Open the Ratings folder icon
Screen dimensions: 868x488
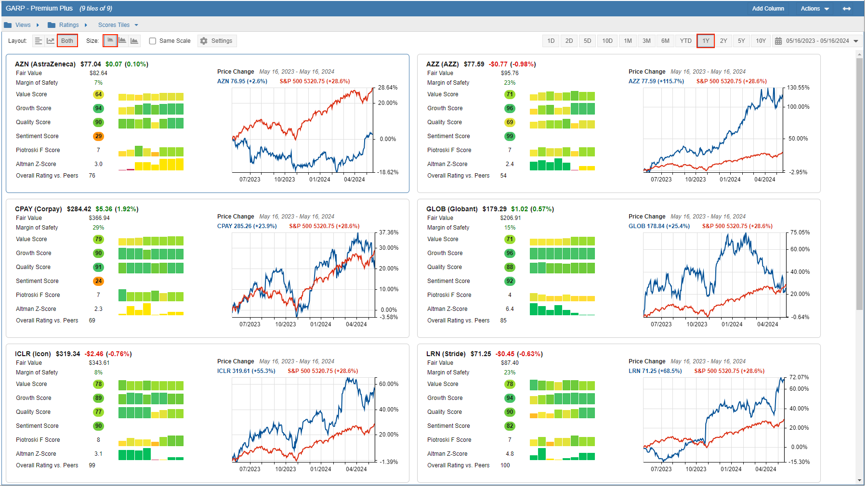coord(52,25)
